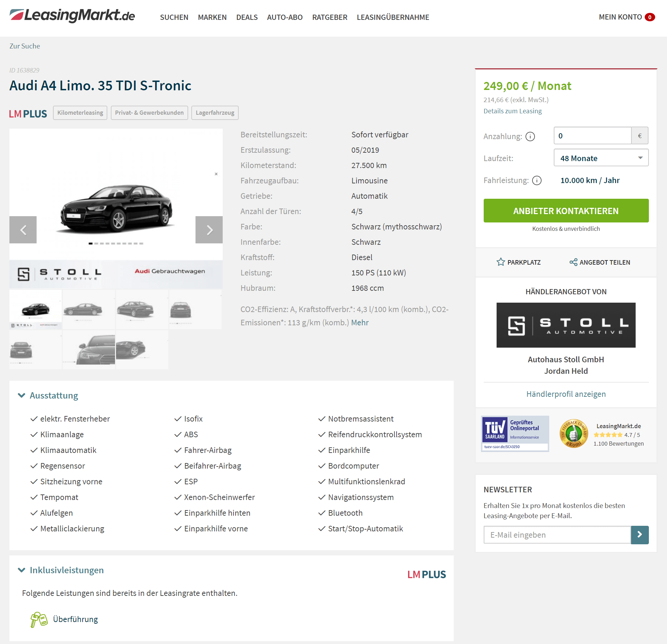Viewport: 667px width, 644px height.
Task: Submit newsletter with arrow button
Action: coord(640,535)
